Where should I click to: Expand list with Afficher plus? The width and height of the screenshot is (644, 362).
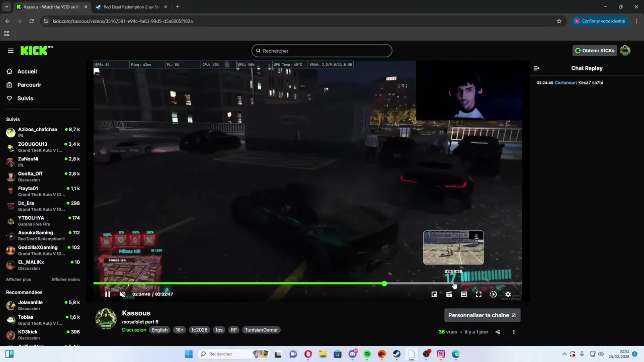coord(19,280)
